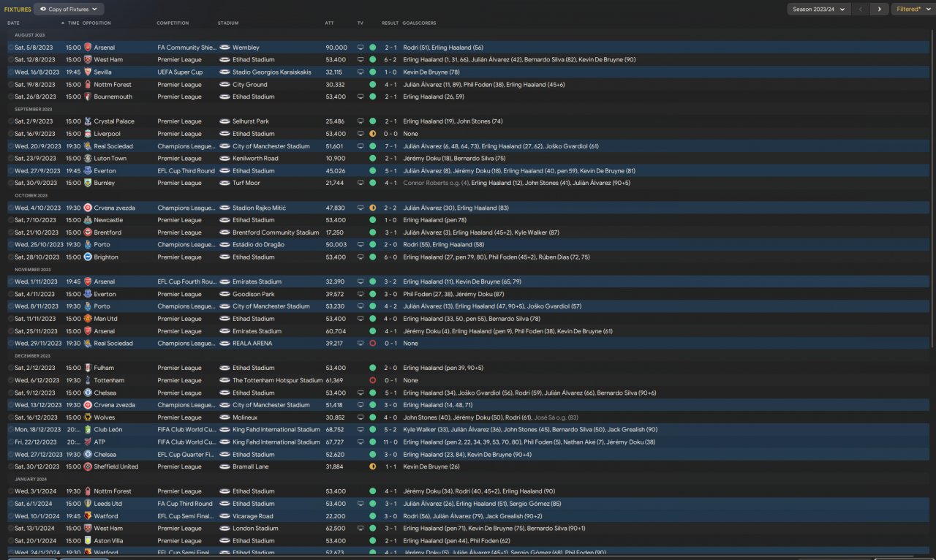This screenshot has height=560, width=936.
Task: Click the red loss marker on the Tottenham row
Action: pyautogui.click(x=373, y=380)
